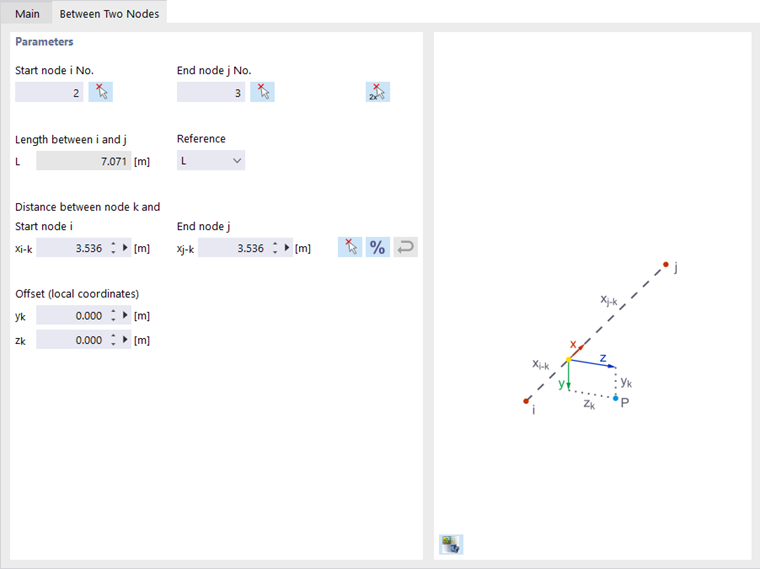Select Between Two Nodes tab
Screen dimensions: 760x569
point(110,14)
